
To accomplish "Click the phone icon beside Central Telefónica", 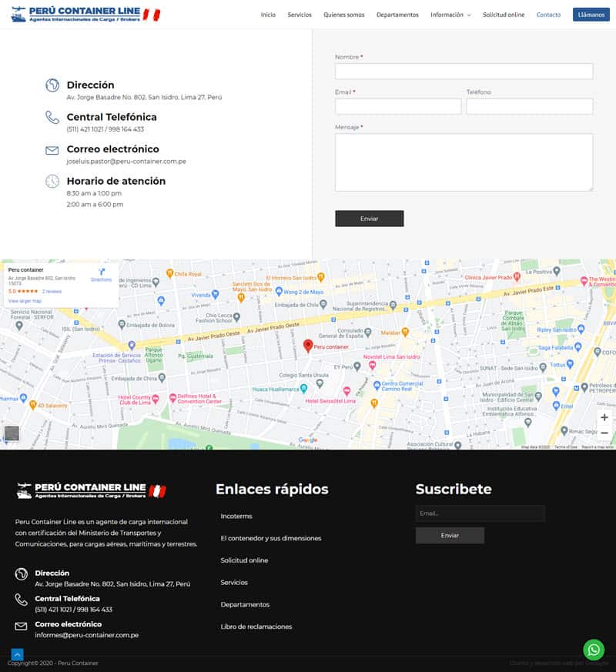I will (52, 117).
